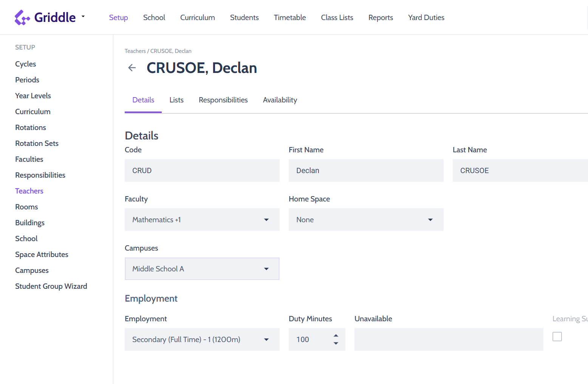Image resolution: width=588 pixels, height=384 pixels.
Task: Open Faculties in the sidebar
Action: (x=29, y=159)
